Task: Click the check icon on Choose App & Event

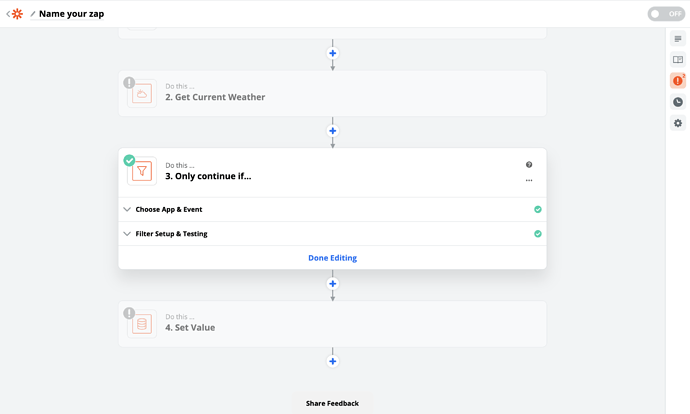Action: tap(538, 209)
